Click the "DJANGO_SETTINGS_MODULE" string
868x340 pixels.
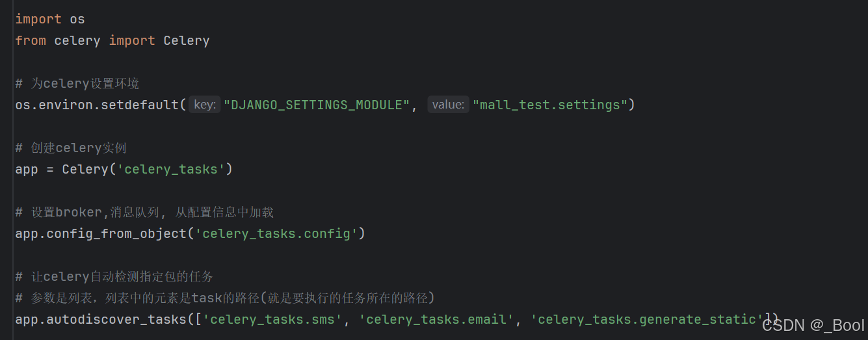317,105
